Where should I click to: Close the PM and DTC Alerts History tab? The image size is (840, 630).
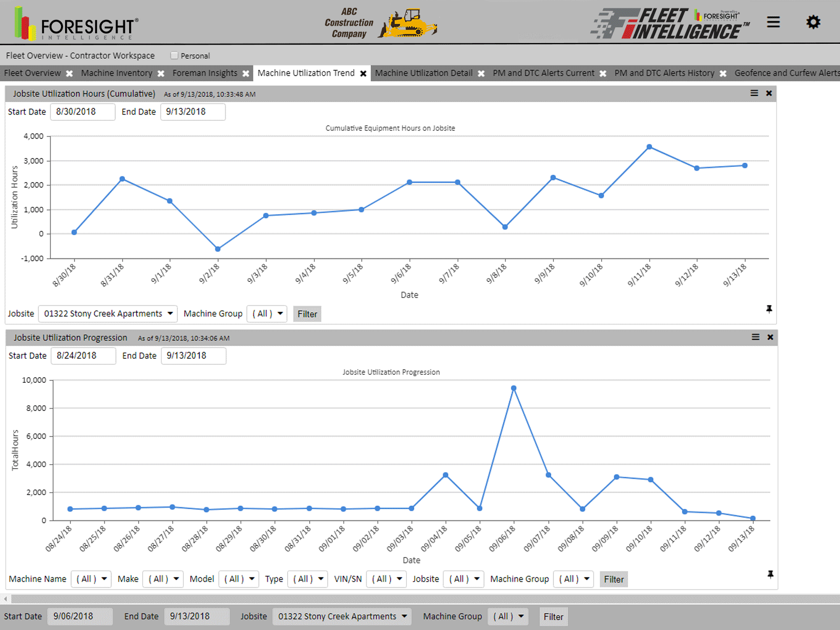(723, 73)
